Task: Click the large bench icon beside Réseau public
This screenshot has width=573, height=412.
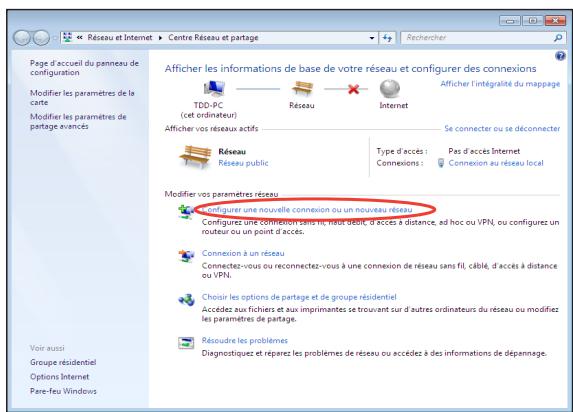Action: [196, 157]
